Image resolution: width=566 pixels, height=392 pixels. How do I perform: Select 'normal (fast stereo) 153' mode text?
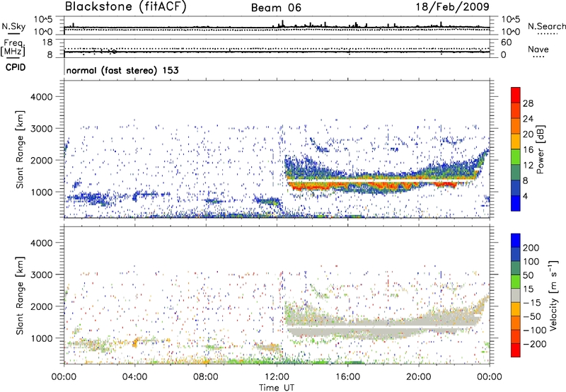pyautogui.click(x=122, y=70)
